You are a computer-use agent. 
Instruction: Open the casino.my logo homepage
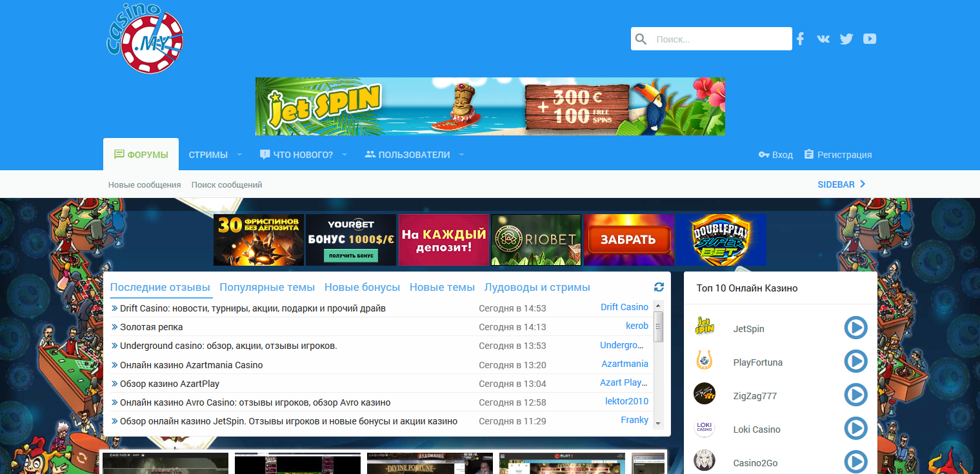145,37
